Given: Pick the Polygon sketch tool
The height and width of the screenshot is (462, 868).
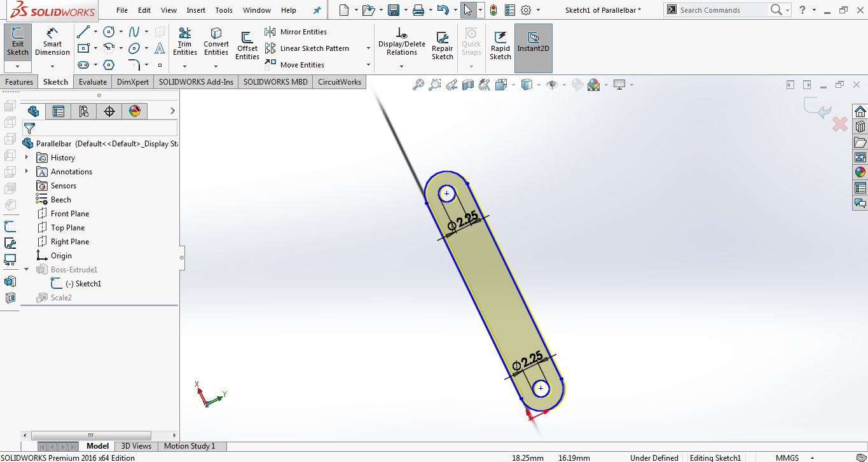Looking at the screenshot, I should pyautogui.click(x=109, y=65).
